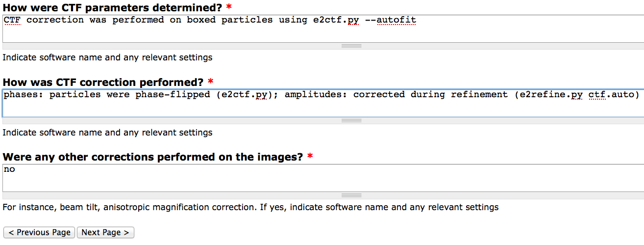
Task: Click 'How were CTF parameters determined?' label
Action: click(112, 7)
